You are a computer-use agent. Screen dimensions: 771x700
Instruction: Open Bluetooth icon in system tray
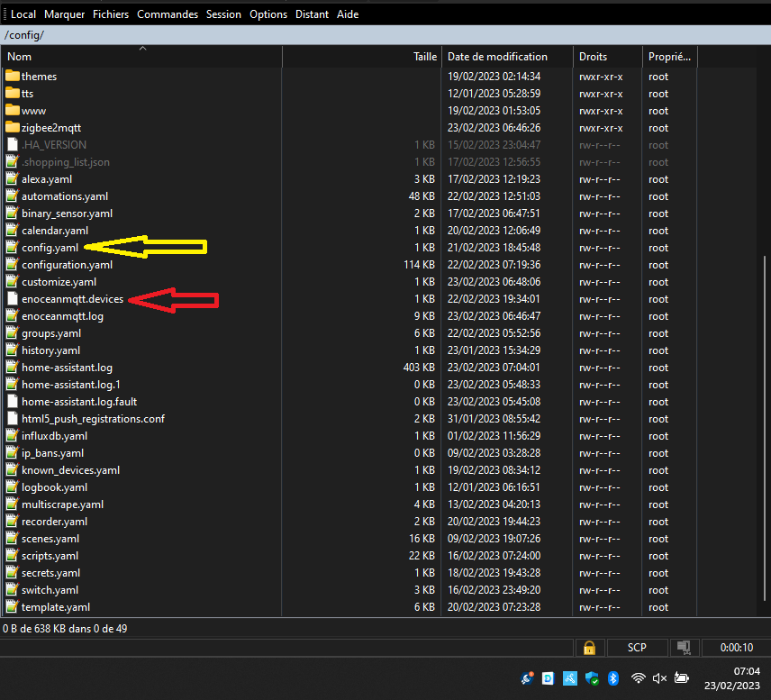coord(613,677)
